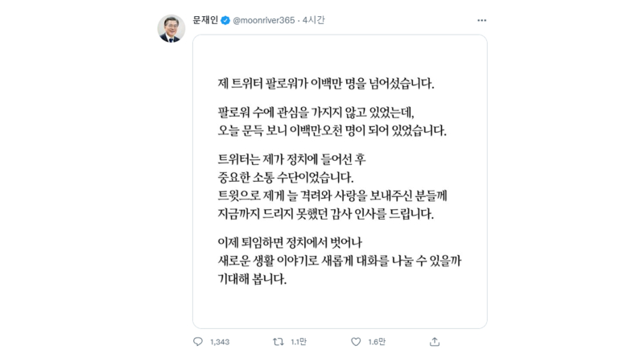This screenshot has width=644, height=362.
Task: Open the three-dot more options menu
Action: point(480,19)
